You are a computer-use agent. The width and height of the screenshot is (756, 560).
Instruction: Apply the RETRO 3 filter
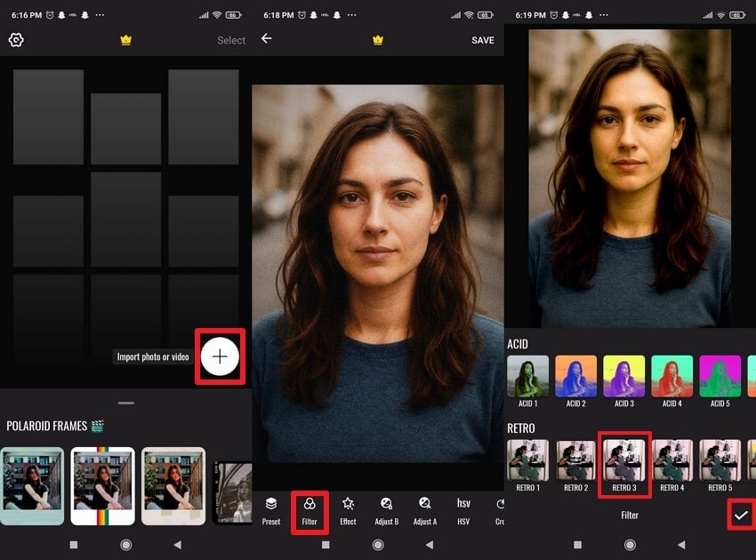click(x=623, y=466)
